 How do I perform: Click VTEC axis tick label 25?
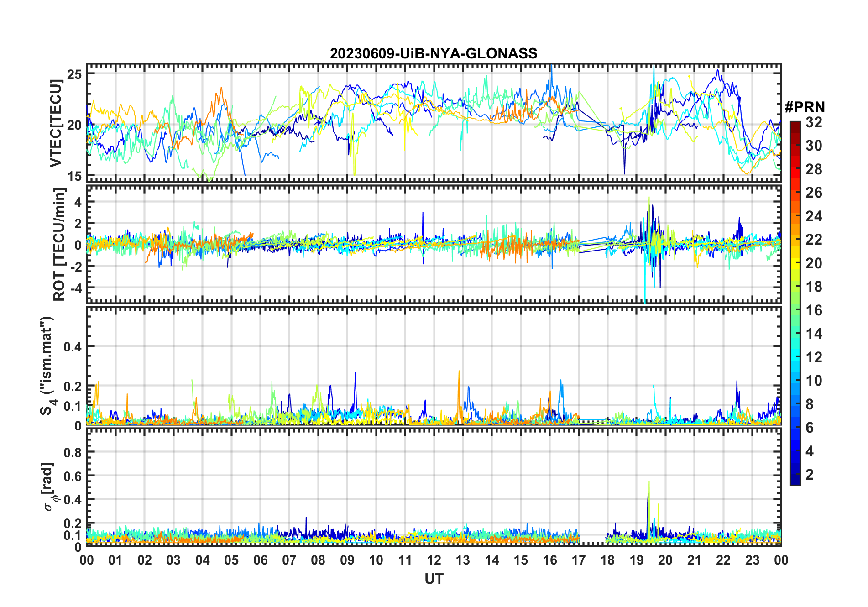coord(74,74)
